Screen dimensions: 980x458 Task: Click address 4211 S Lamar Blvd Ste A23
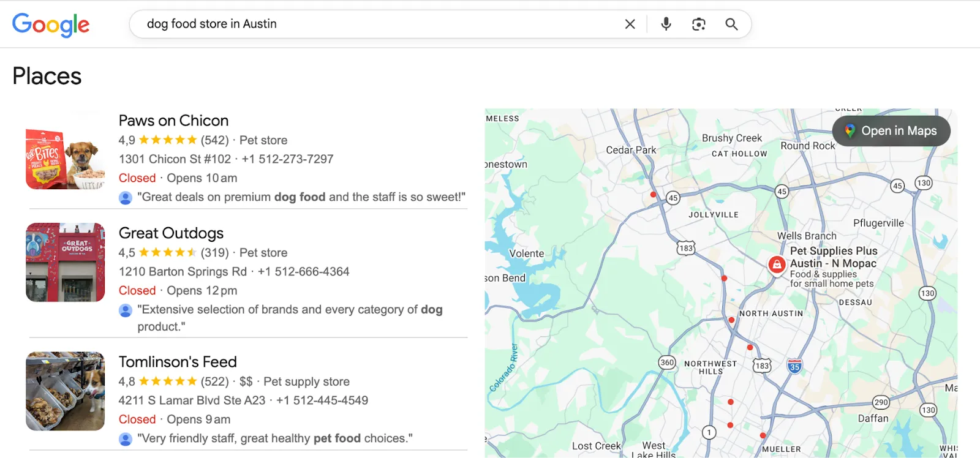(192, 400)
